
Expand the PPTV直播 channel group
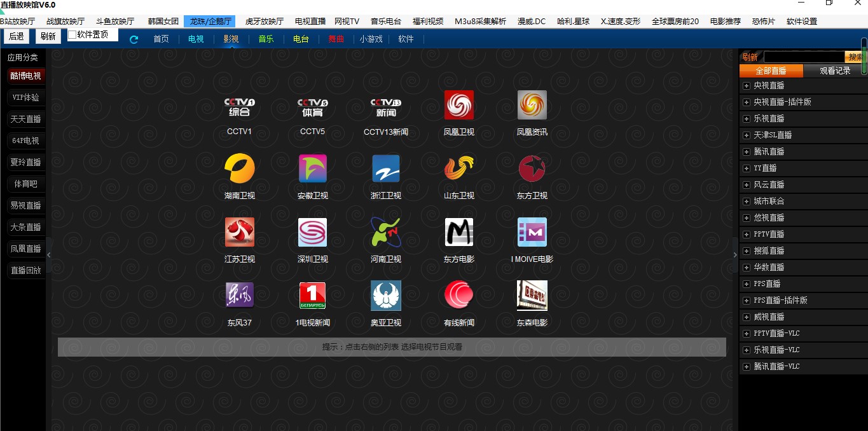[x=747, y=235]
